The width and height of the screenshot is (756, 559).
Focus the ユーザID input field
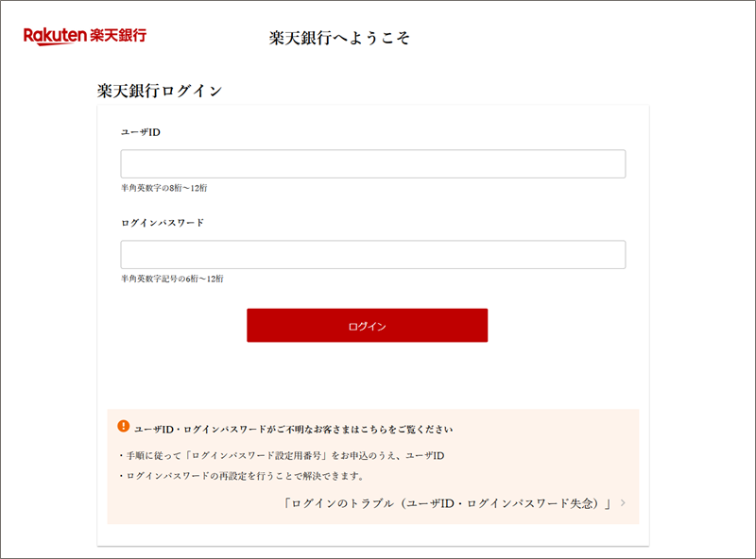372,164
